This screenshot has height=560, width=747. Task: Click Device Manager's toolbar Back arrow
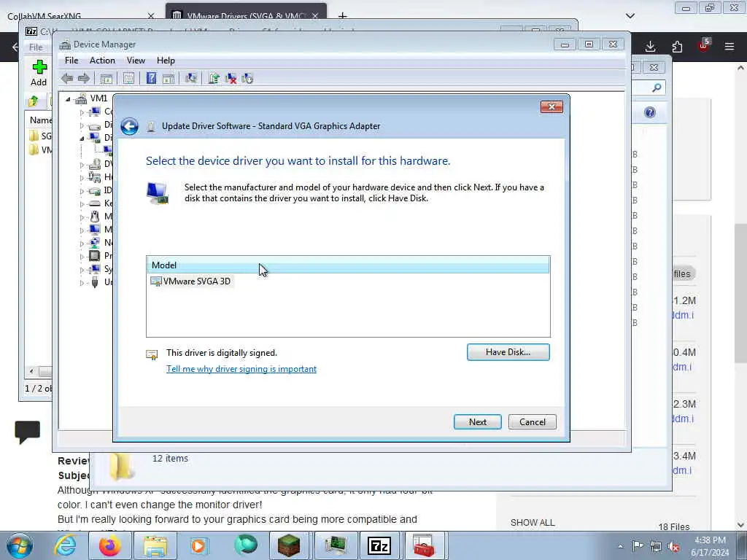coord(66,79)
